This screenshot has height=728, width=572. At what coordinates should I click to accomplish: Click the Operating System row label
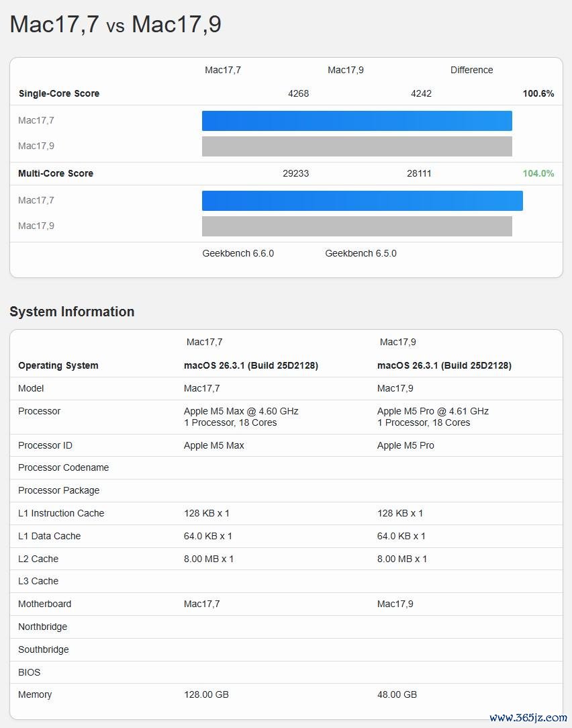58,365
